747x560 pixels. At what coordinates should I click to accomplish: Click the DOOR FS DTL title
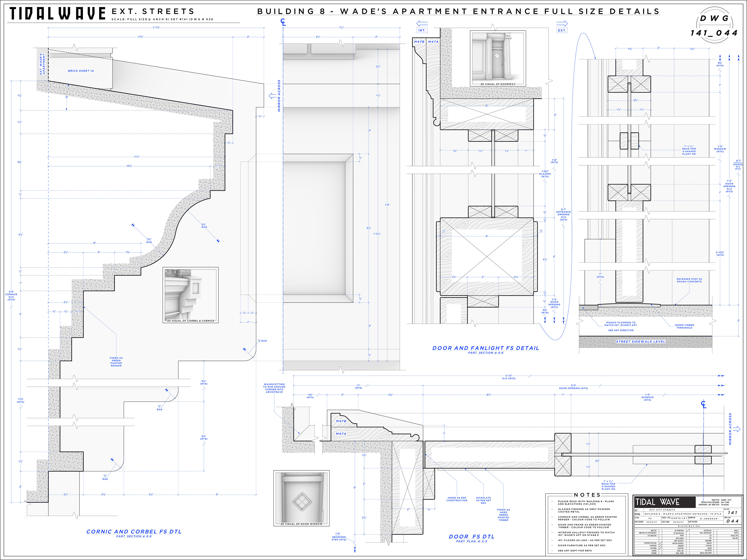(x=471, y=536)
